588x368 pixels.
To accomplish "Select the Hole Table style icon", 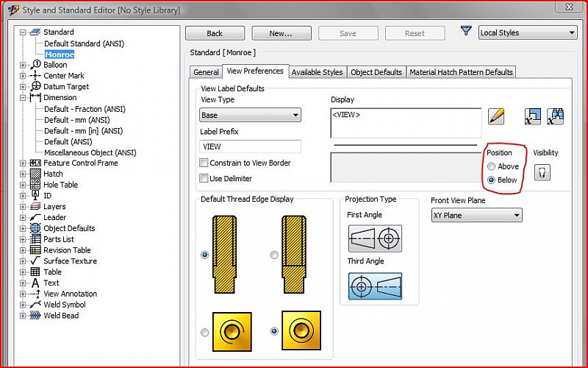I will tap(35, 185).
